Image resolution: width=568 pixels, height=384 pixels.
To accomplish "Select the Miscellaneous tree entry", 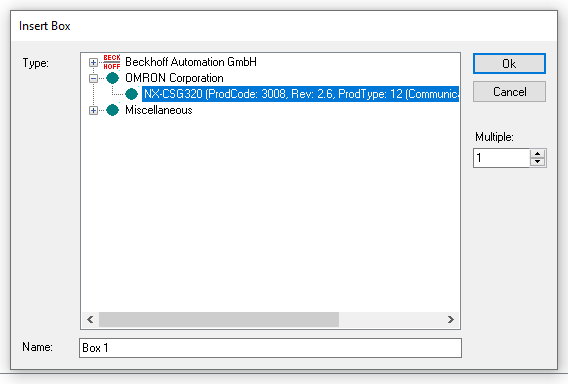I will 159,110.
